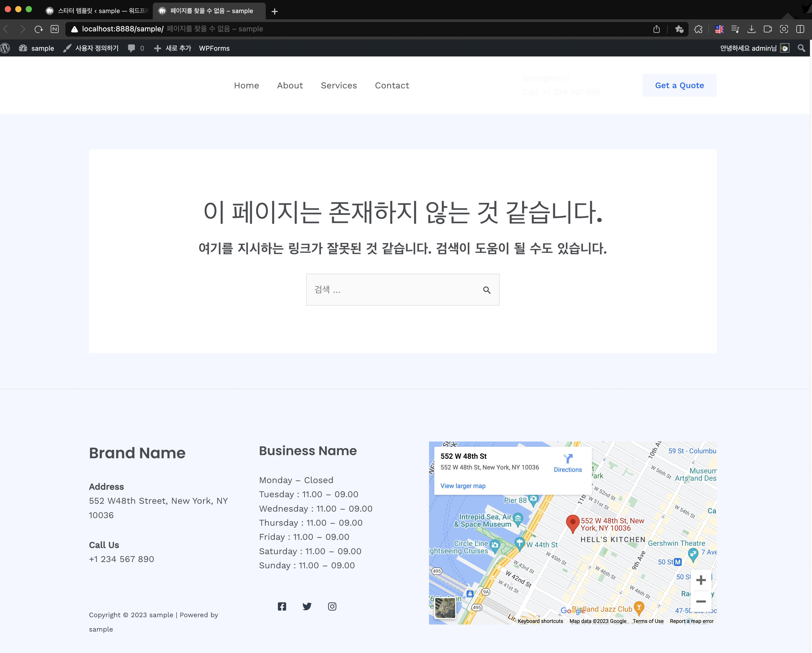Click the Facebook icon in footer

click(x=282, y=606)
